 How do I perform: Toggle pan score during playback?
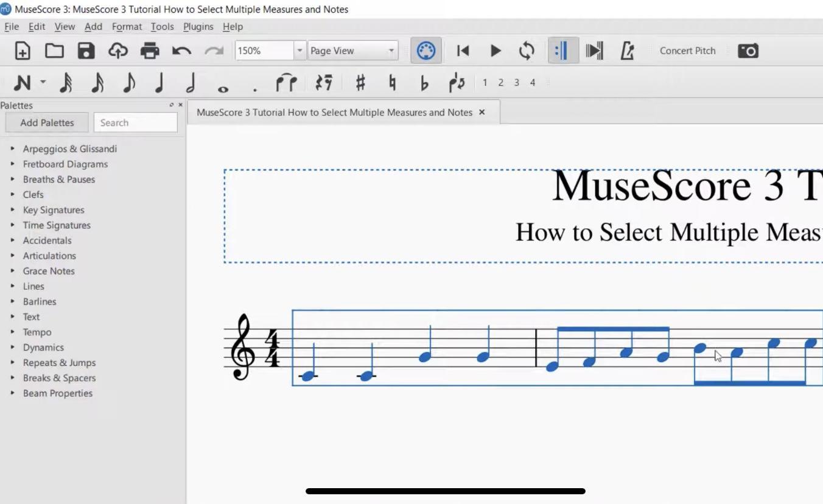tap(594, 51)
